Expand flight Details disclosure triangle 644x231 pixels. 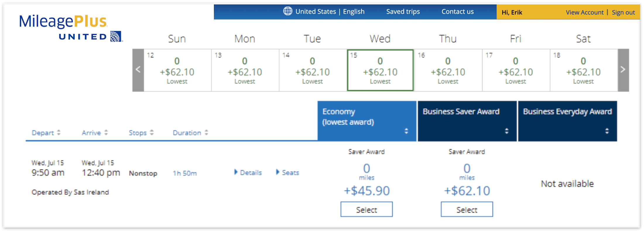(236, 172)
